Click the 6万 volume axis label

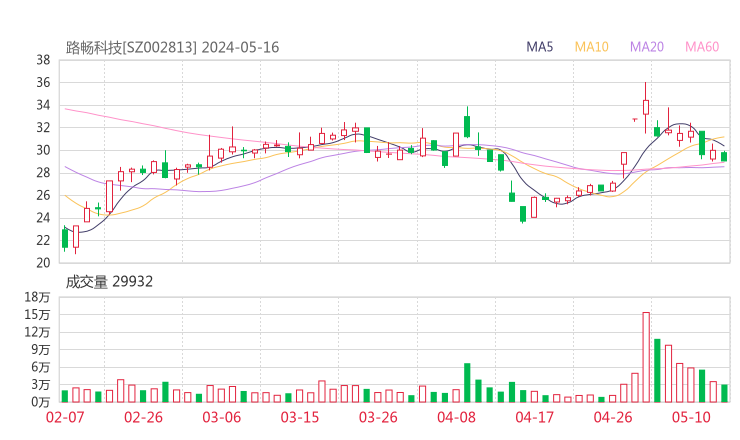[x=41, y=367]
